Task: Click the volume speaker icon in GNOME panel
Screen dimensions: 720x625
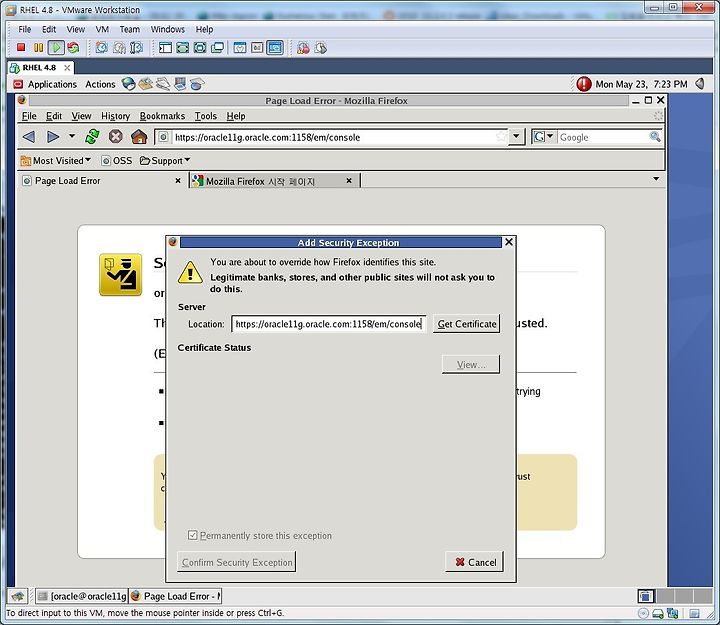Action: tap(700, 84)
